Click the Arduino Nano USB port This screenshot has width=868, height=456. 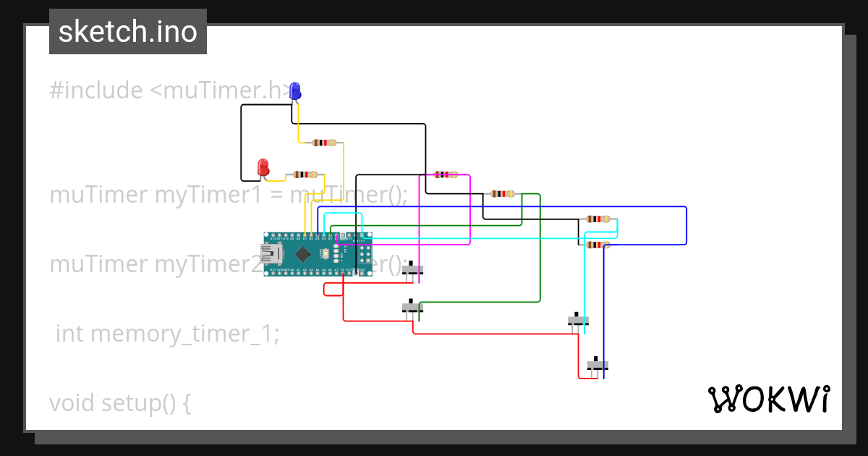pyautogui.click(x=272, y=254)
